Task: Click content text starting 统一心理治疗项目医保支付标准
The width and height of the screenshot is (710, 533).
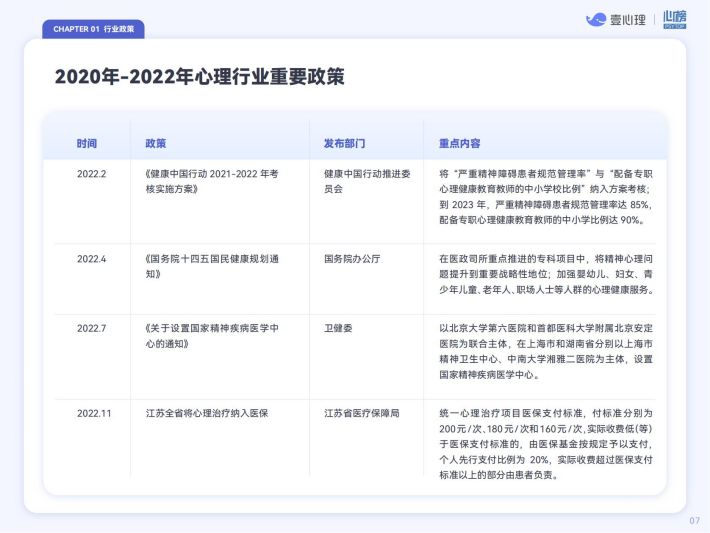Action: pos(546,444)
